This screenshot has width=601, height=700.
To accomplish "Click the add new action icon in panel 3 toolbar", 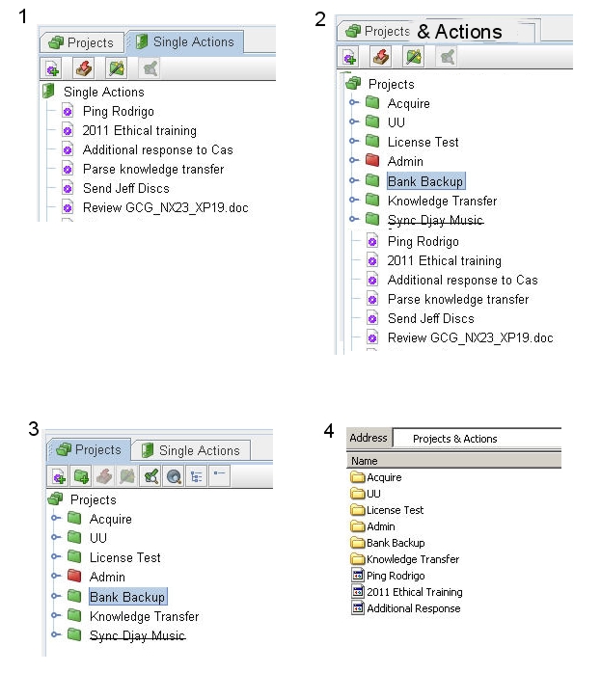I will tap(58, 475).
